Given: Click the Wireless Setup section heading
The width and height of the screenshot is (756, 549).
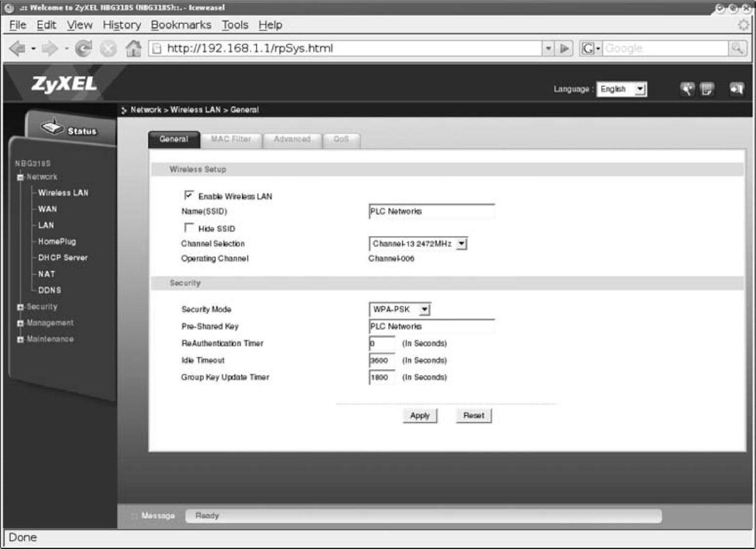Looking at the screenshot, I should click(198, 170).
